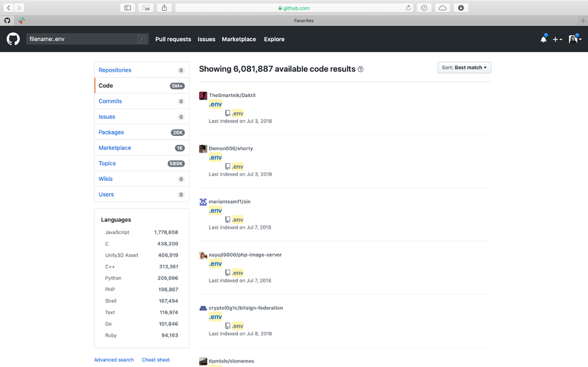The width and height of the screenshot is (588, 367).
Task: Go back using Safari's back arrow
Action: pyautogui.click(x=9, y=8)
